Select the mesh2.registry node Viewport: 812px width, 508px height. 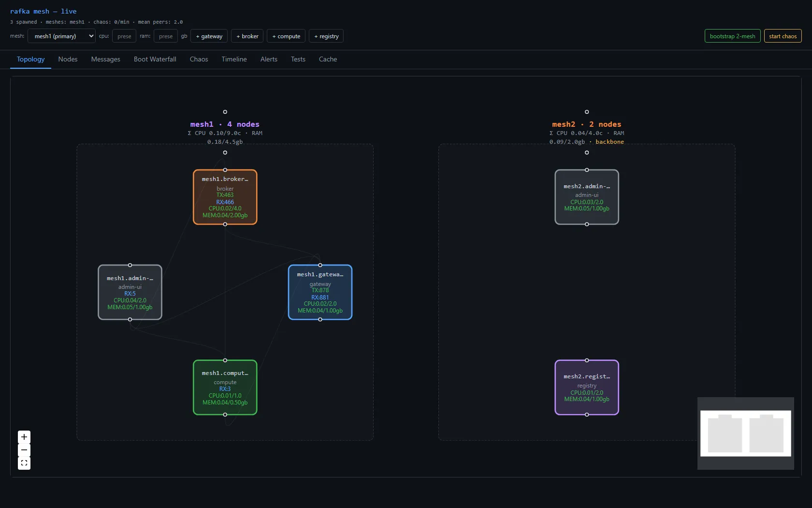click(x=587, y=388)
